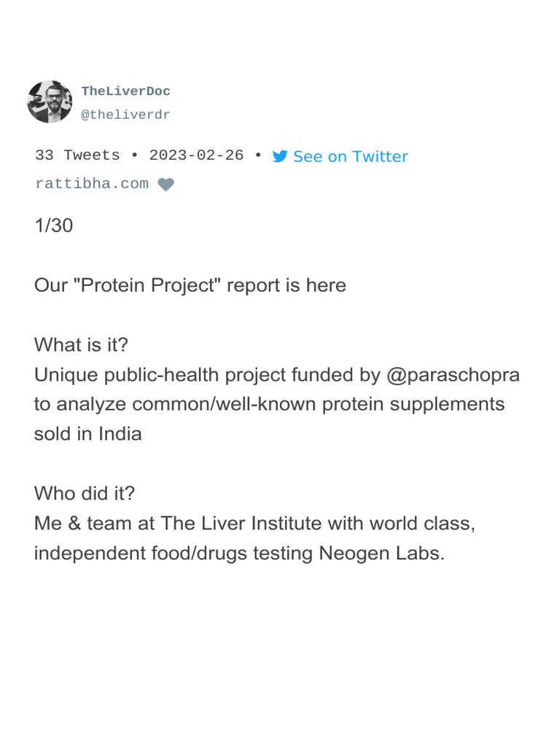
Task: Open TheLiverDoc profile avatar picture
Action: click(50, 102)
